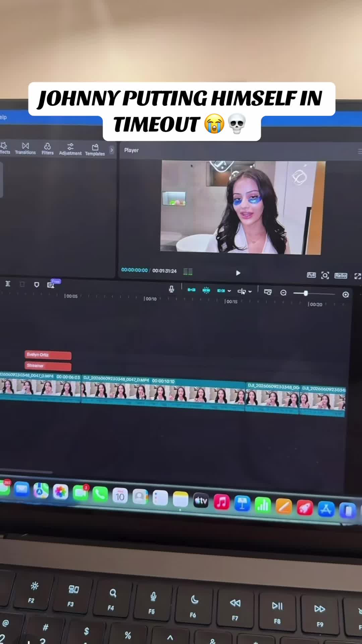This screenshot has width=362, height=644.
Task: Click the capture frame icon in Player
Action: coord(325,275)
